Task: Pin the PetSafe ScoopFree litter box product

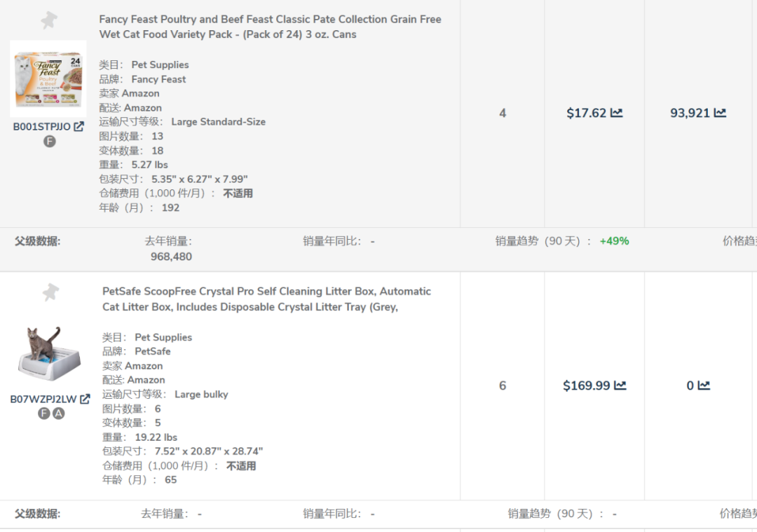Action: [x=50, y=292]
